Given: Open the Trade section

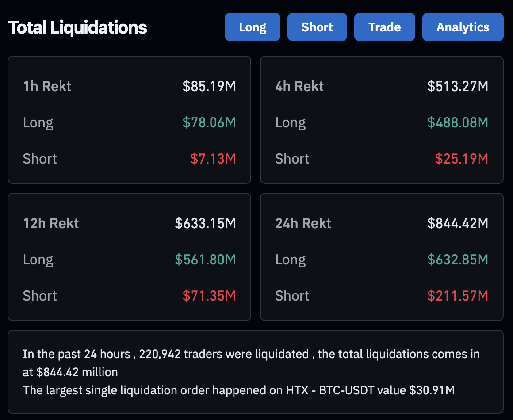Looking at the screenshot, I should point(384,27).
